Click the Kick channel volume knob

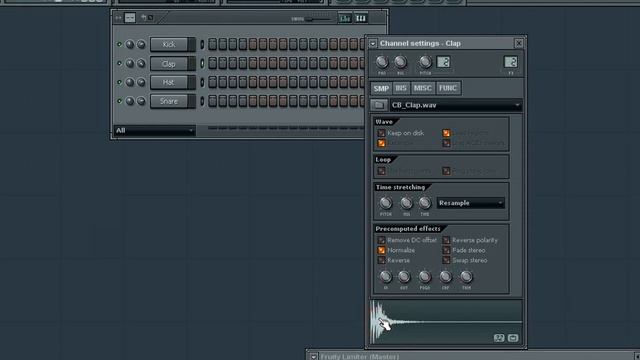141,44
